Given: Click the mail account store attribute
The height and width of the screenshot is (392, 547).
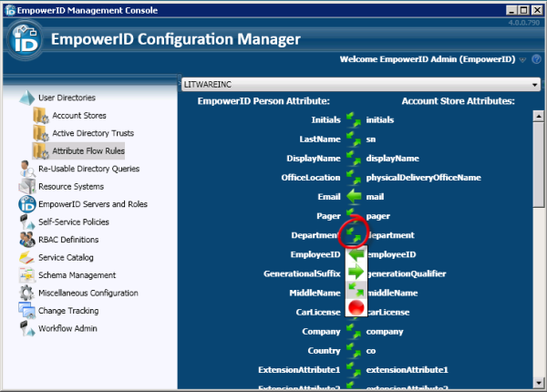Looking at the screenshot, I should click(375, 197).
